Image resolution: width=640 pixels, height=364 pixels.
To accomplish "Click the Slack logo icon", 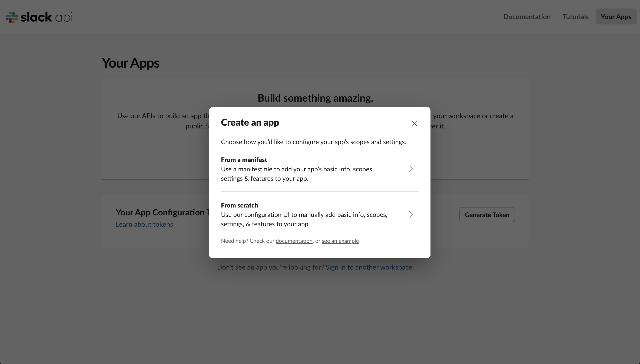I will coord(11,17).
